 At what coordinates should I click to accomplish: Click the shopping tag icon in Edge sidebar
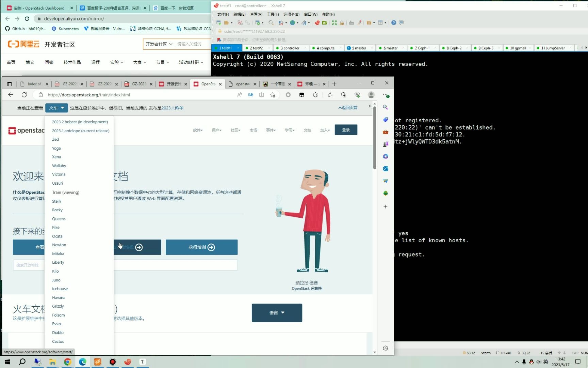pyautogui.click(x=385, y=120)
